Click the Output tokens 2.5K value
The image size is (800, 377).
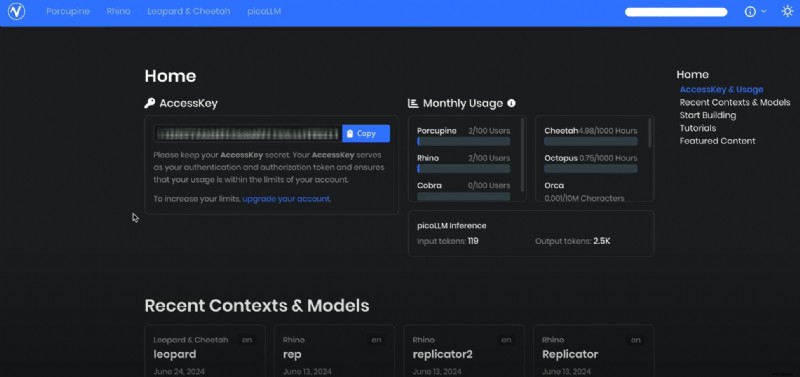tap(602, 241)
